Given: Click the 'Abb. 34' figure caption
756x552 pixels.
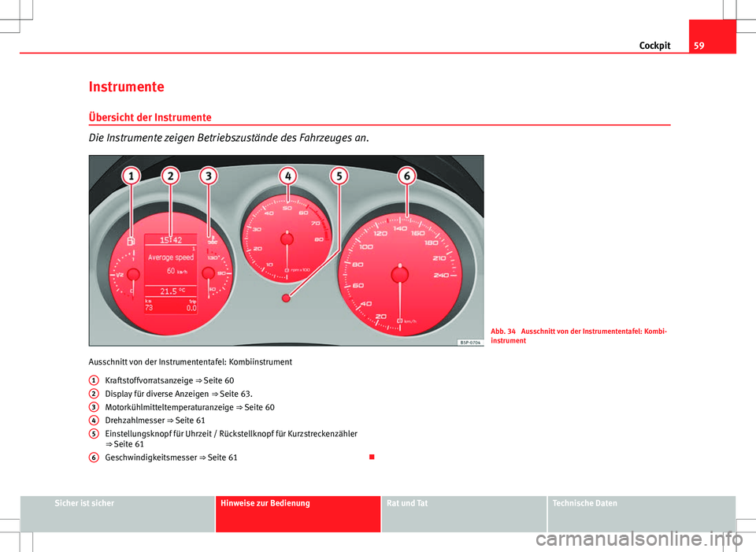Looking at the screenshot, I should 579,335.
